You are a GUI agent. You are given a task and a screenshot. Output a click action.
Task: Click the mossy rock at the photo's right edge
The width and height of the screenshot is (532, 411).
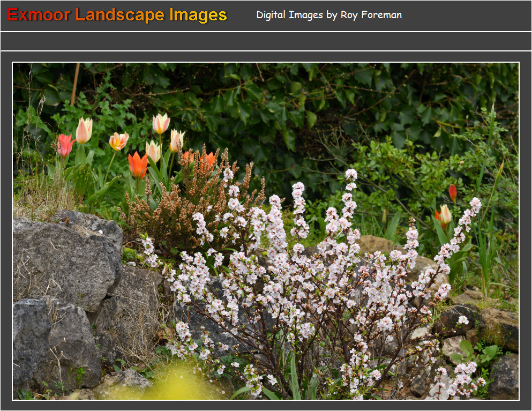498,328
